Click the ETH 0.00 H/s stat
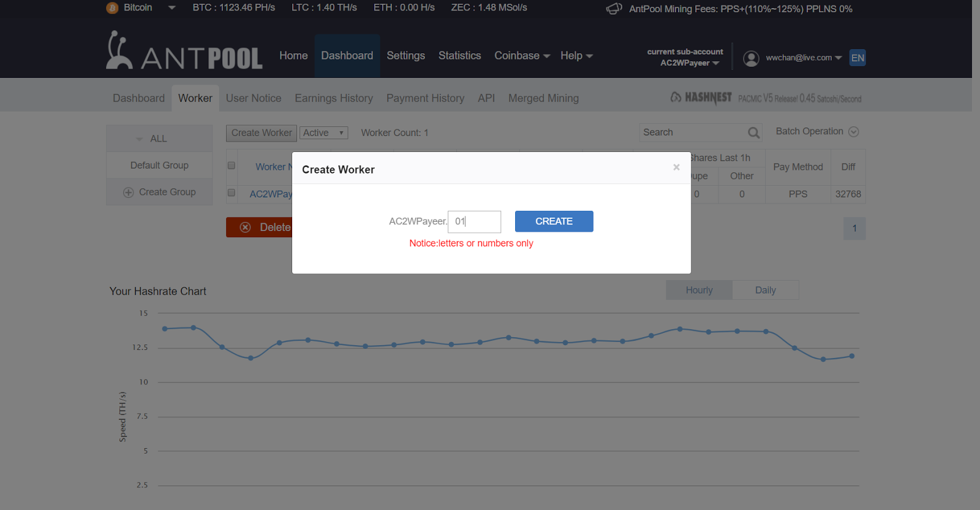This screenshot has width=980, height=510. coord(404,8)
